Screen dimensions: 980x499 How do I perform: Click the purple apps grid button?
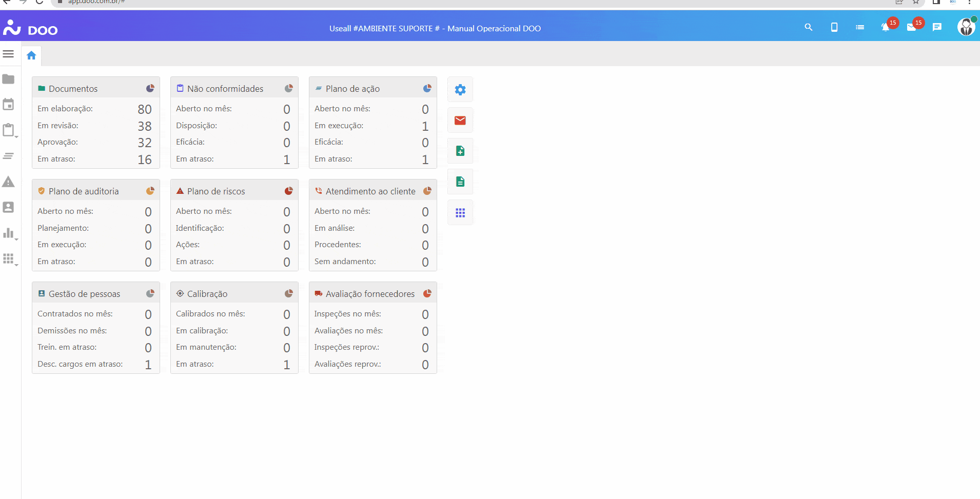460,212
